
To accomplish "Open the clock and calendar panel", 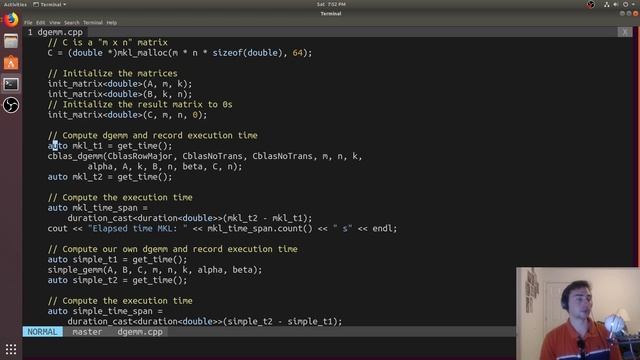I will (x=331, y=4).
